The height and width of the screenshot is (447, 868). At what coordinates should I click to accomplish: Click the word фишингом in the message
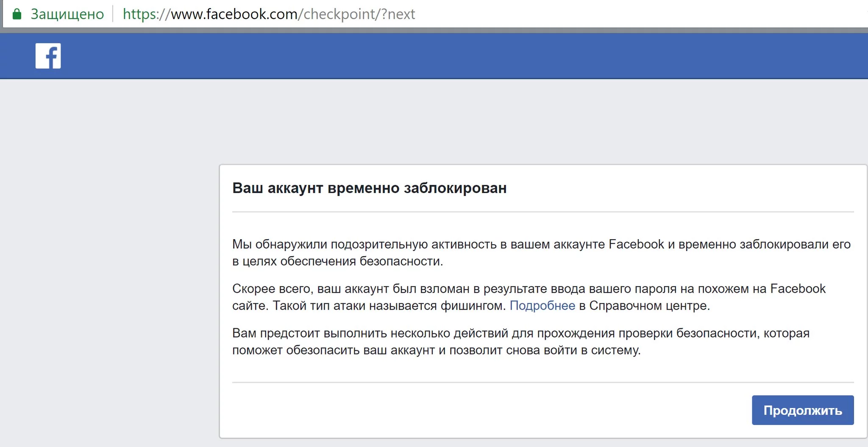pyautogui.click(x=473, y=306)
